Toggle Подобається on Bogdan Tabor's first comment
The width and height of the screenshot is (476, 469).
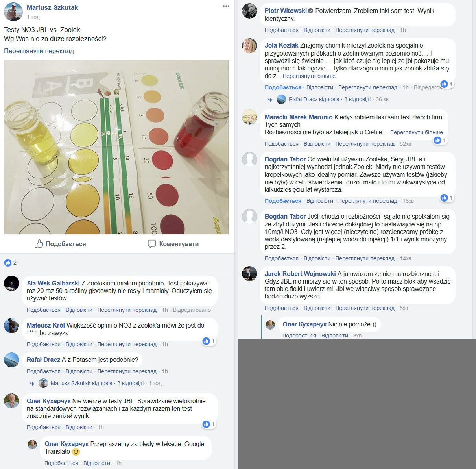283,201
